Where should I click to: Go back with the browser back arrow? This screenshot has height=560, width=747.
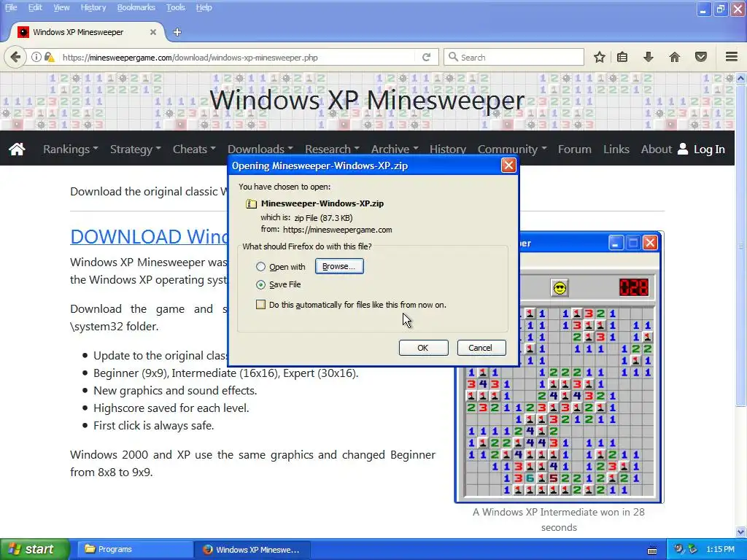(15, 57)
